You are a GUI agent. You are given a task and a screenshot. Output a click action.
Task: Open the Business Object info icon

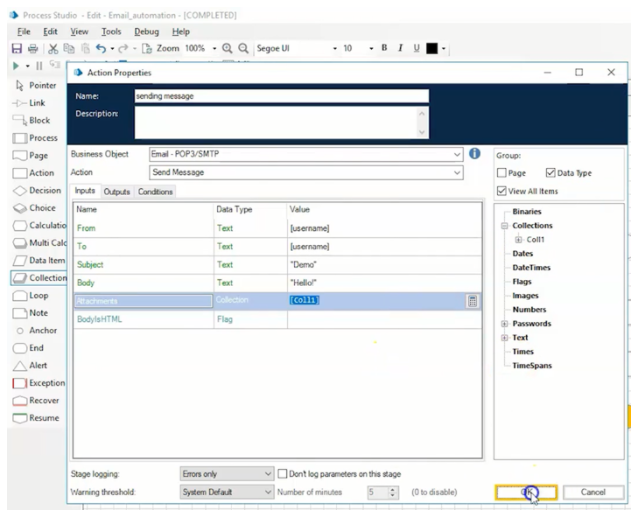[x=475, y=154]
